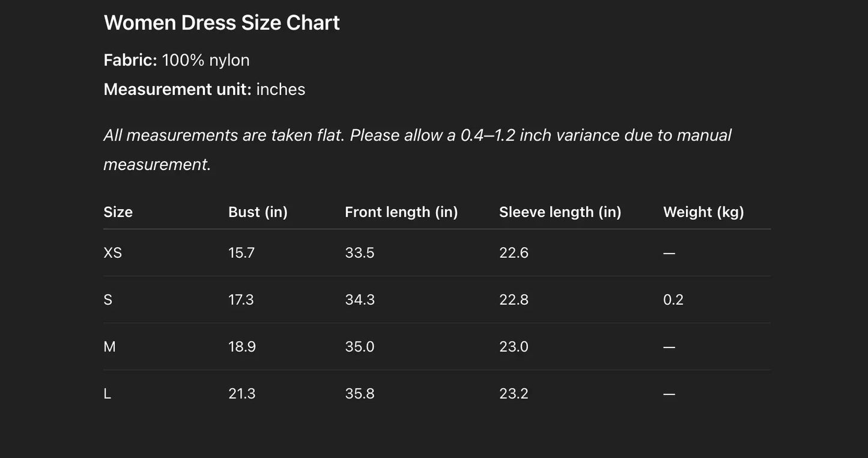The width and height of the screenshot is (868, 458).
Task: Click the italic manual measurement variance note
Action: click(417, 149)
